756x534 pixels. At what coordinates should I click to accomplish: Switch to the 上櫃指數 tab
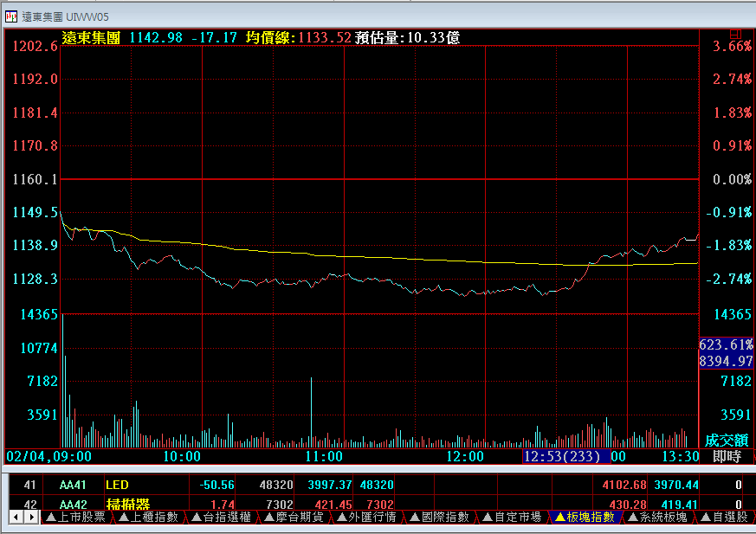pyautogui.click(x=148, y=518)
